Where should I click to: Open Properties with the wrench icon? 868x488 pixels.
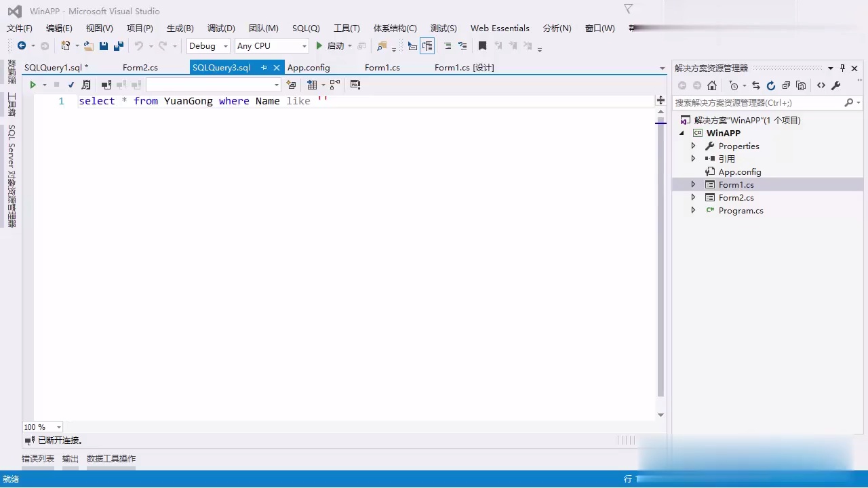(x=836, y=86)
